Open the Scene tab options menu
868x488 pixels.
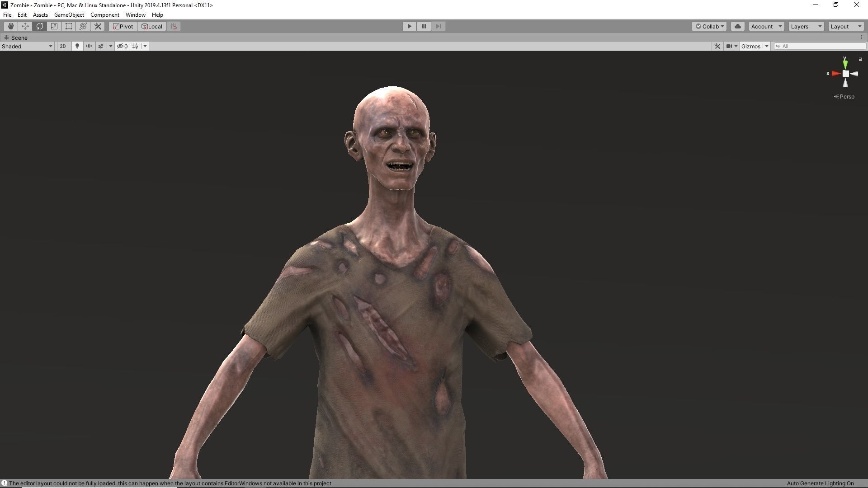tap(861, 38)
